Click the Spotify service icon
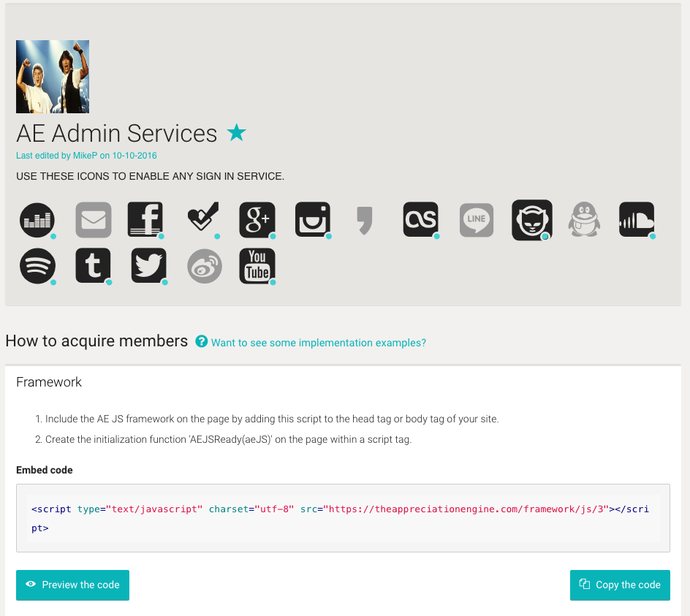The width and height of the screenshot is (690, 616). [x=37, y=266]
